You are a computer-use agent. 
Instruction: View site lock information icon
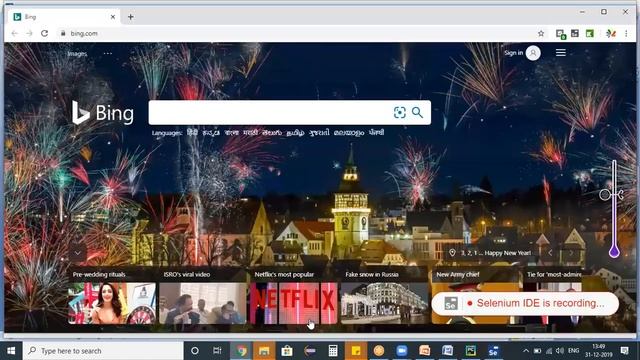[x=63, y=33]
